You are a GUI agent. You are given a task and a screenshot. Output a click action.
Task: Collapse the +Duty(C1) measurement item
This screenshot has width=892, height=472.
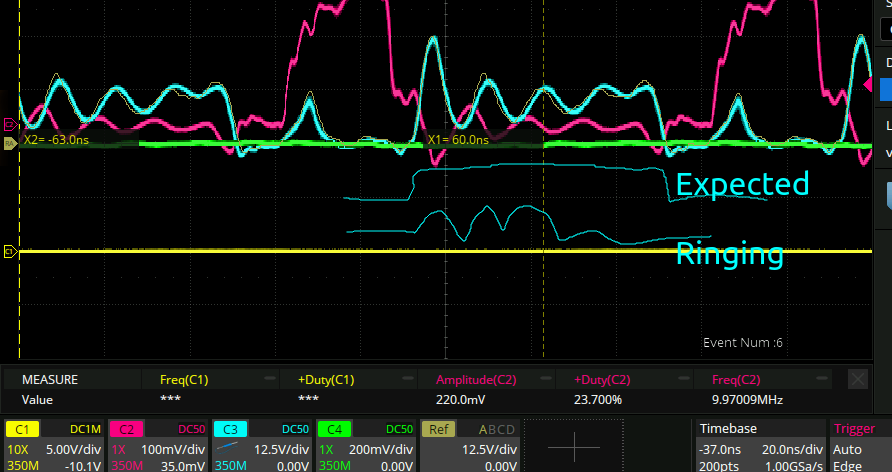coord(407,380)
